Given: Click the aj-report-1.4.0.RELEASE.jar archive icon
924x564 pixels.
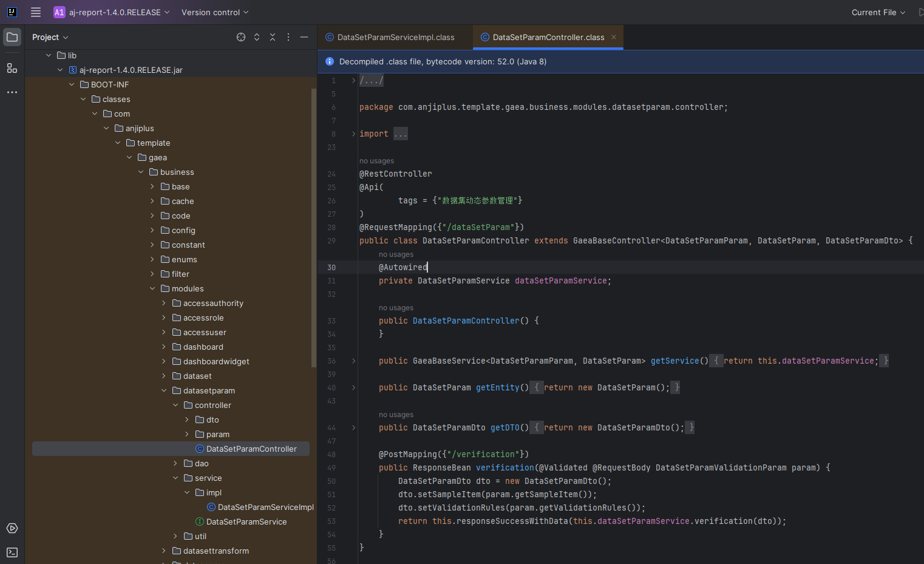Looking at the screenshot, I should [73, 70].
